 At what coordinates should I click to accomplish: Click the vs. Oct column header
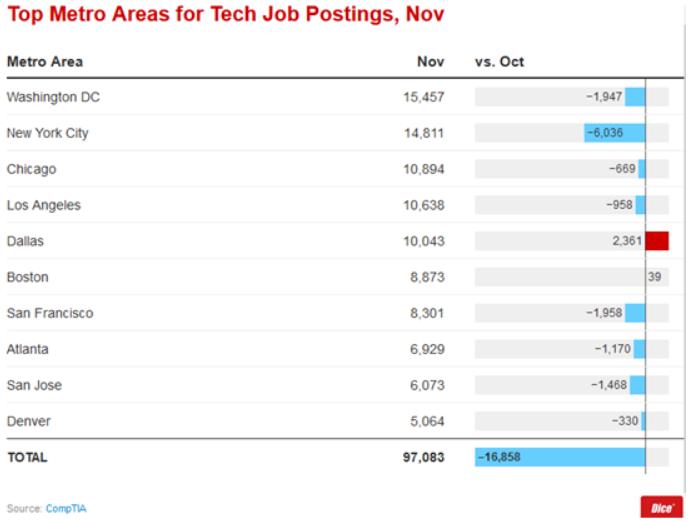(x=499, y=62)
